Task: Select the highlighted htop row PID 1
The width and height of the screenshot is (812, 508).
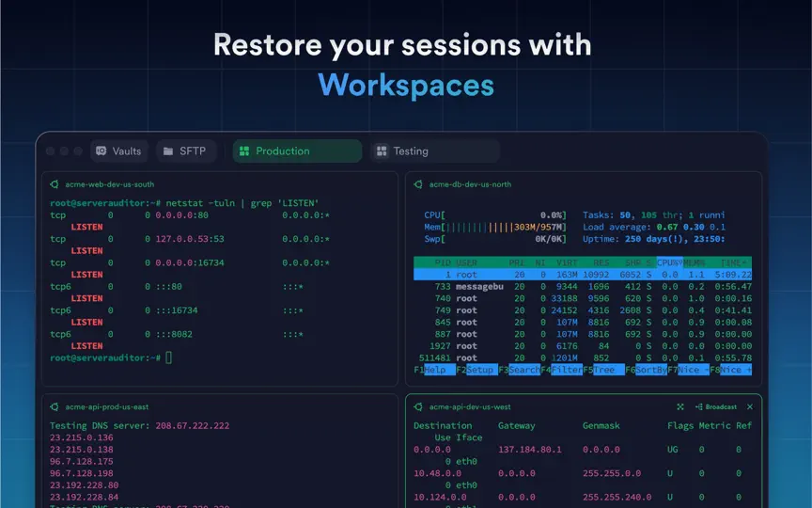Action: [x=583, y=275]
